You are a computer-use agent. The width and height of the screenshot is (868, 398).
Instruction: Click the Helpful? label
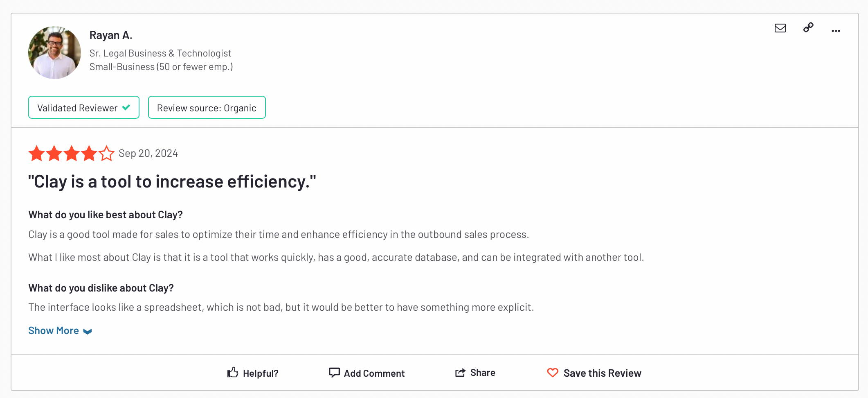click(261, 373)
